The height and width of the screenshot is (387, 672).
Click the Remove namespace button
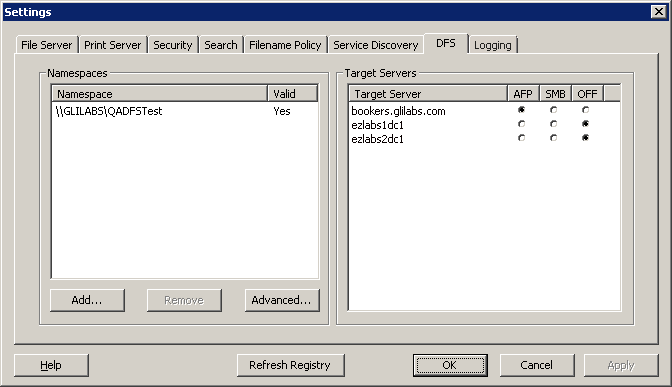[184, 300]
